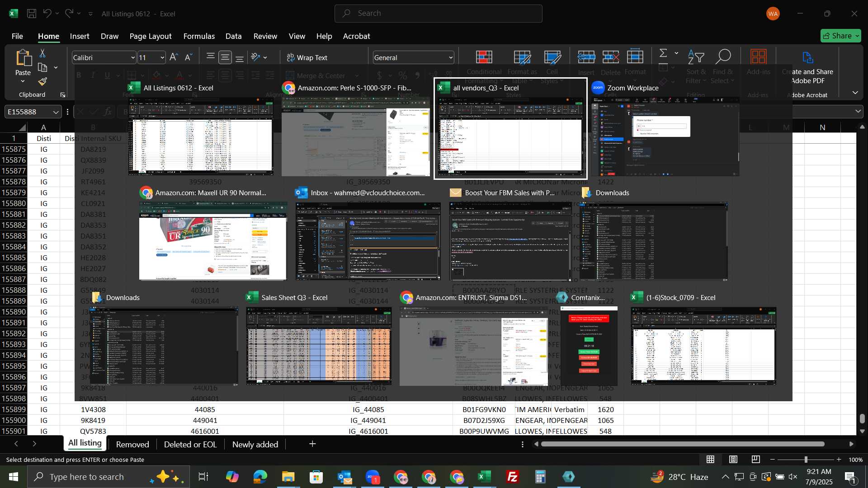Expand the Name Box dropdown arrow
868x488 pixels.
[x=56, y=112]
